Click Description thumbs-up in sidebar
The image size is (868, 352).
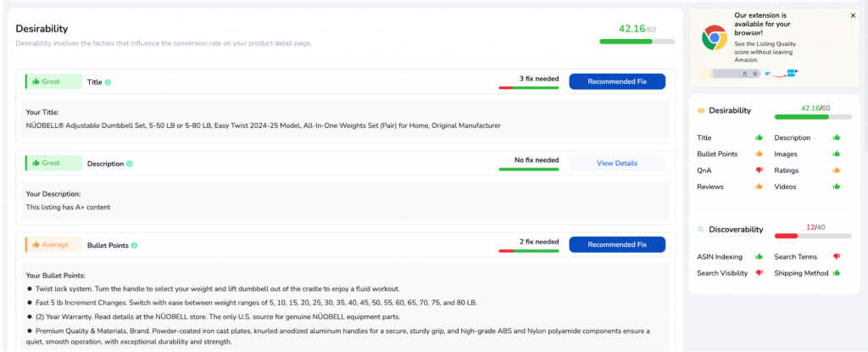[x=837, y=137]
